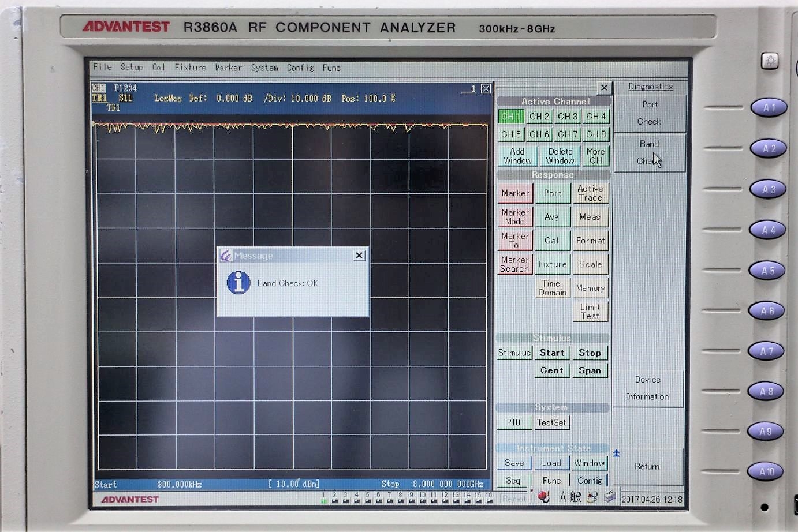Image resolution: width=798 pixels, height=532 pixels.
Task: Click the Marker button in Response panel
Action: pos(514,193)
